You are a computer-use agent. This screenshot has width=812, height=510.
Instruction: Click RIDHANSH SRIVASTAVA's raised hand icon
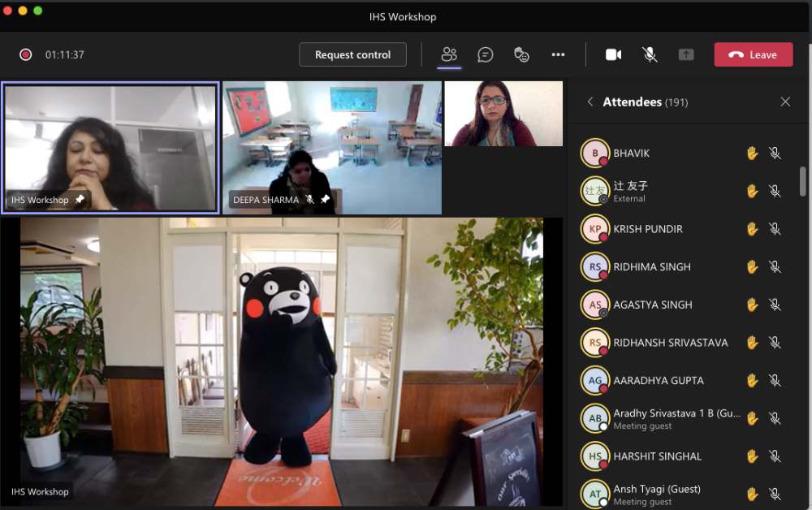coord(752,342)
